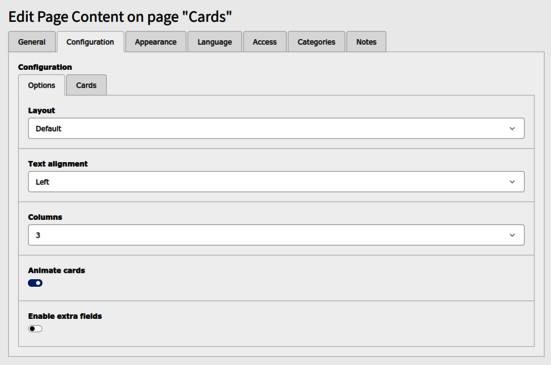Click the Animate cards label

click(x=57, y=271)
